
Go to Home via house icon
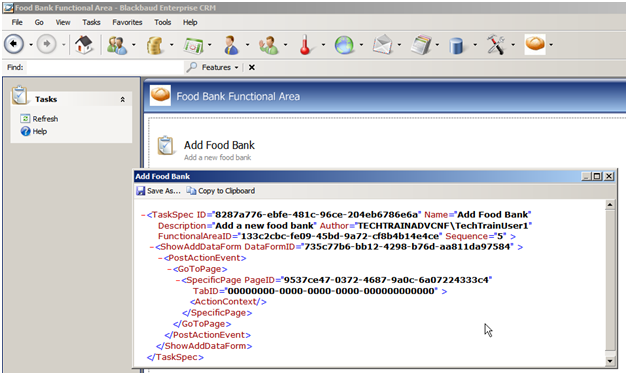click(x=84, y=44)
